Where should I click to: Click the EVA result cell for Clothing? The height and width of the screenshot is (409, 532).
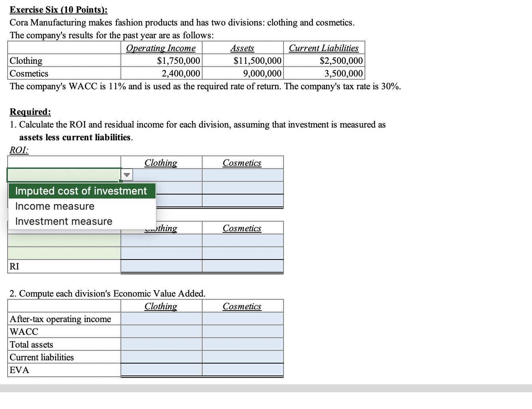(x=162, y=370)
